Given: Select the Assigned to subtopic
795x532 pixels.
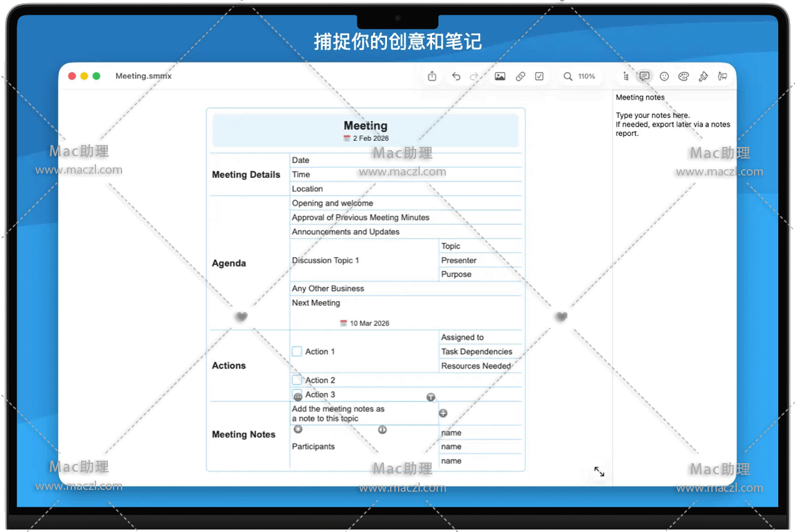Looking at the screenshot, I should coord(481,337).
